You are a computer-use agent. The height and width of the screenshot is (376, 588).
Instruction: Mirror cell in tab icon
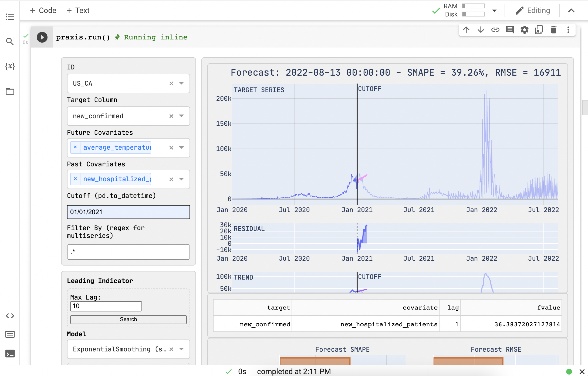[539, 30]
